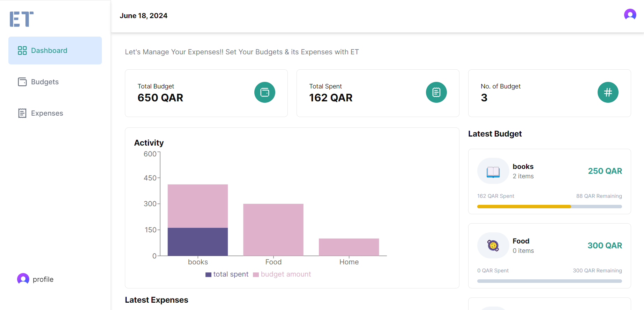Click 88 QAR Remaining text
The image size is (644, 310).
(x=599, y=196)
